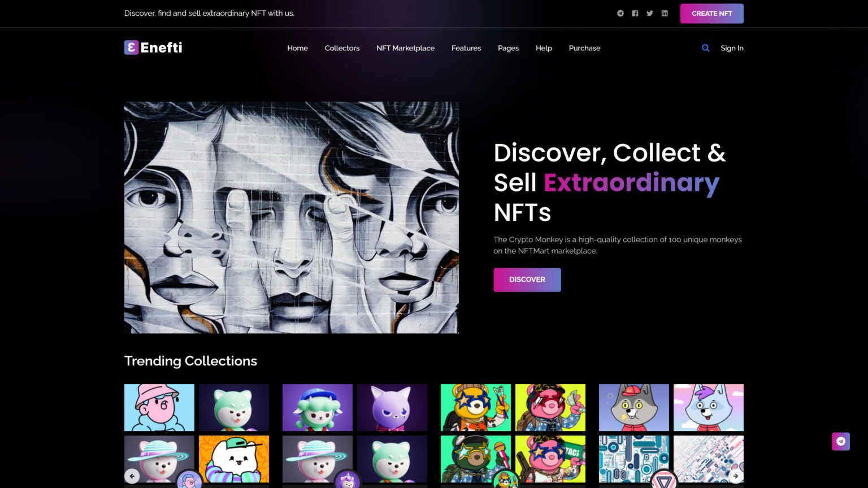
Task: Click the Facebook icon in the top bar
Action: 635,13
